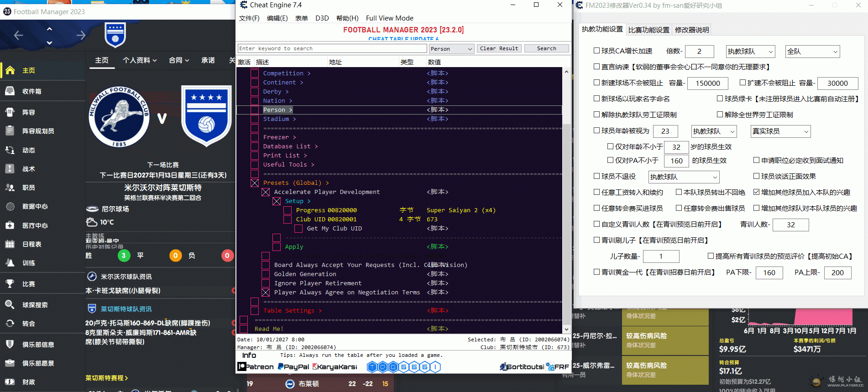The width and height of the screenshot is (868, 392).
Task: Click the dynamics icon in FM sidebar
Action: [x=10, y=150]
